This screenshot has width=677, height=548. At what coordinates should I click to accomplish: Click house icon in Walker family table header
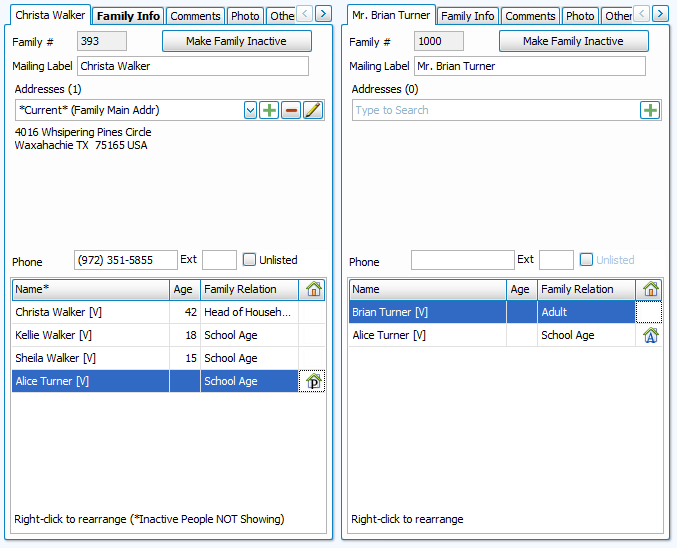314,289
